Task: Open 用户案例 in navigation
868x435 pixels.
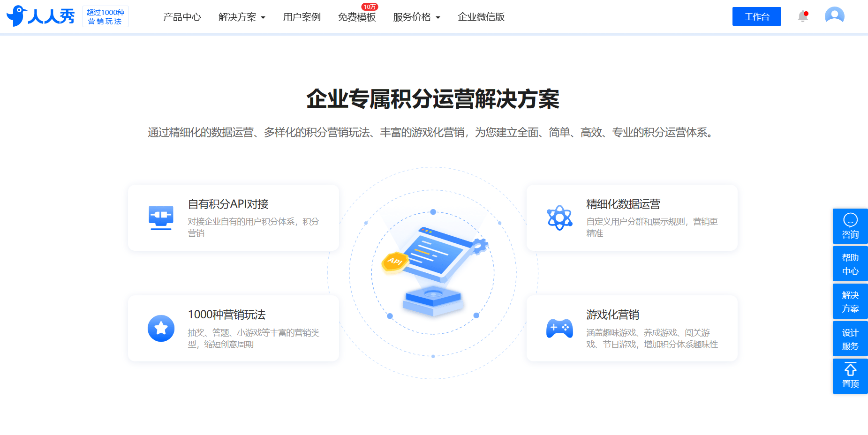Action: (x=302, y=17)
